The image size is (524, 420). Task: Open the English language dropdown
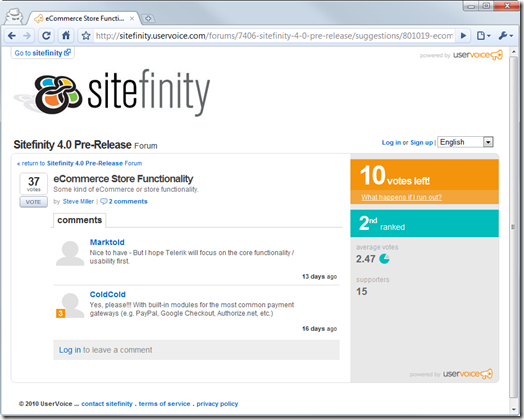(x=466, y=142)
